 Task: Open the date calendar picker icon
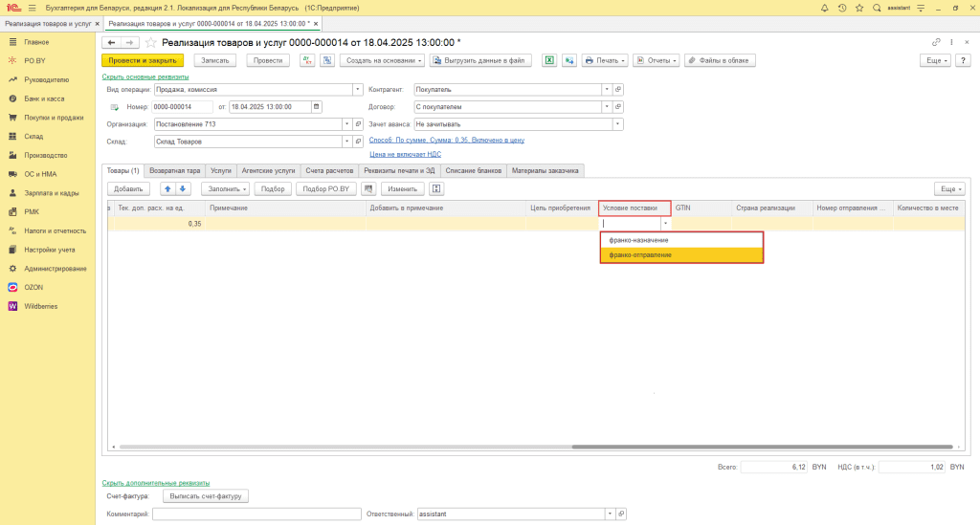click(x=316, y=107)
